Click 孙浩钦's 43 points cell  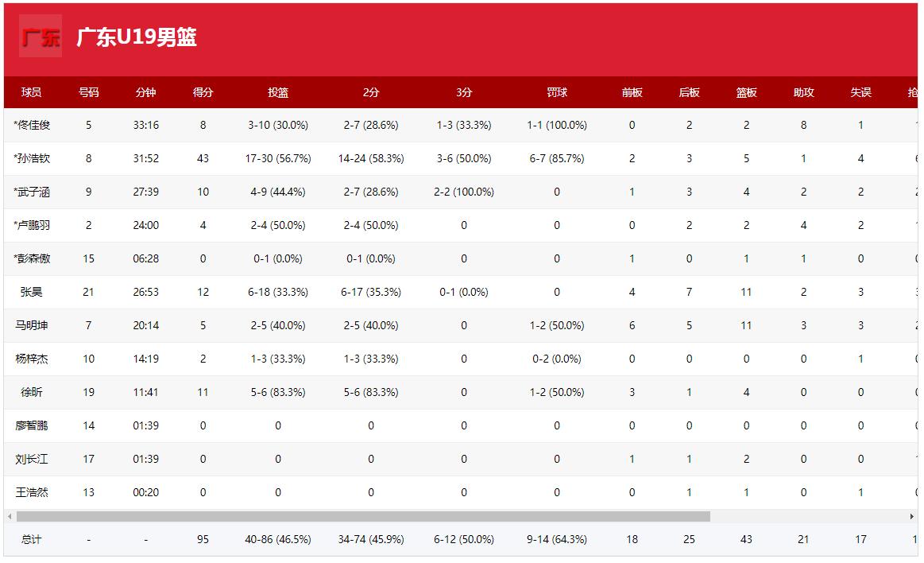(x=203, y=158)
